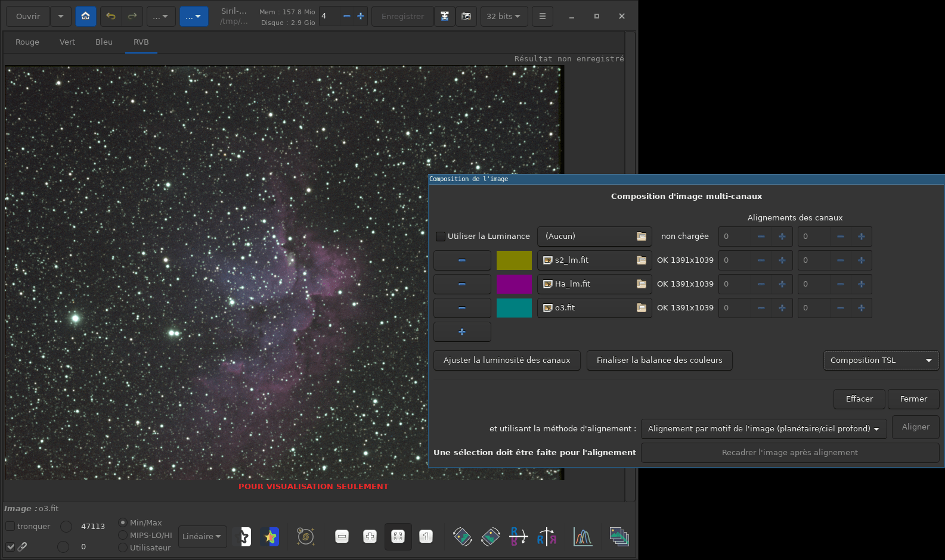Click Ajuster la luminosité des canaux

tap(507, 360)
